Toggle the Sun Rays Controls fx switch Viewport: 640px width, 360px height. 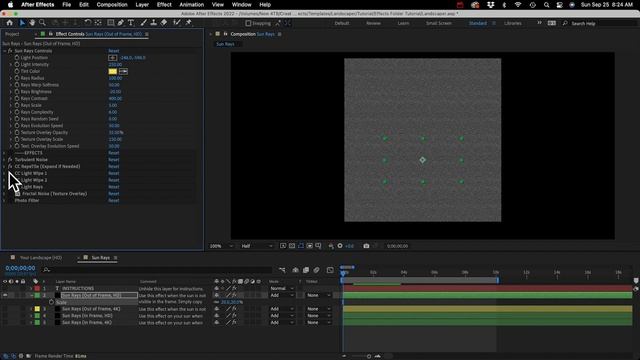point(10,51)
